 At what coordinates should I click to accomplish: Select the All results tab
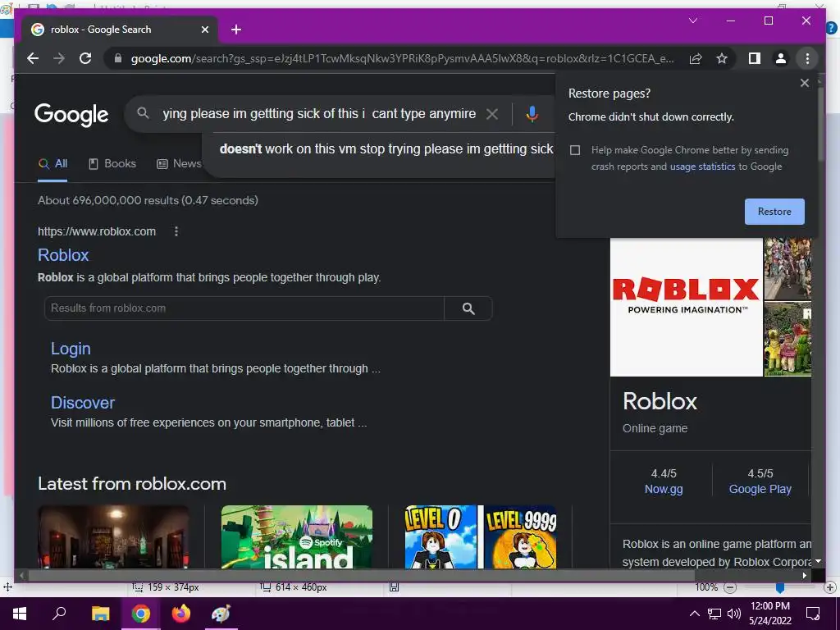[52, 164]
